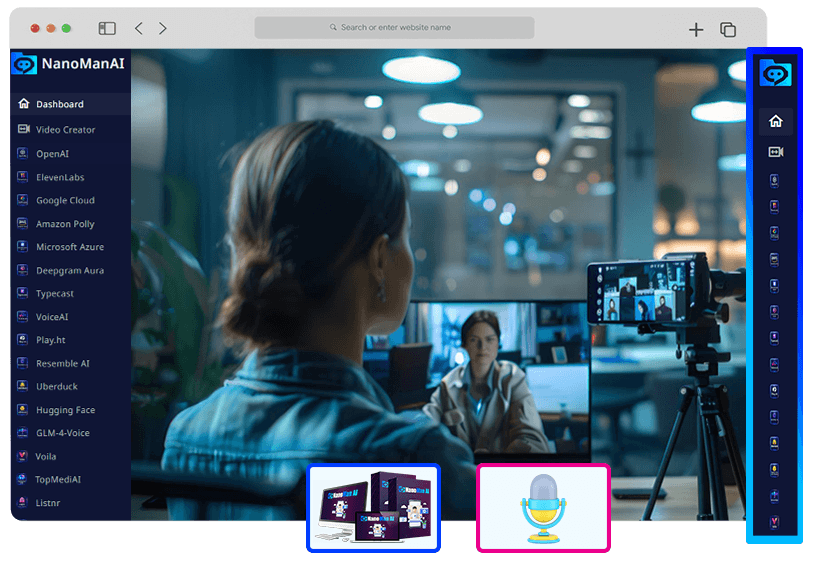Open the Play.ht voice tool
The image size is (827, 563).
[x=51, y=340]
